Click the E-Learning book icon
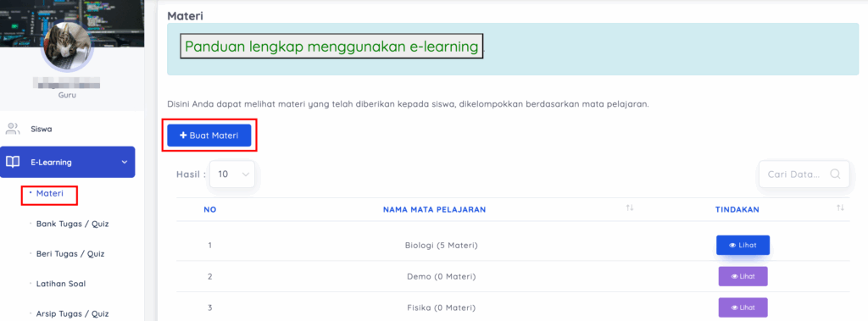 point(12,162)
